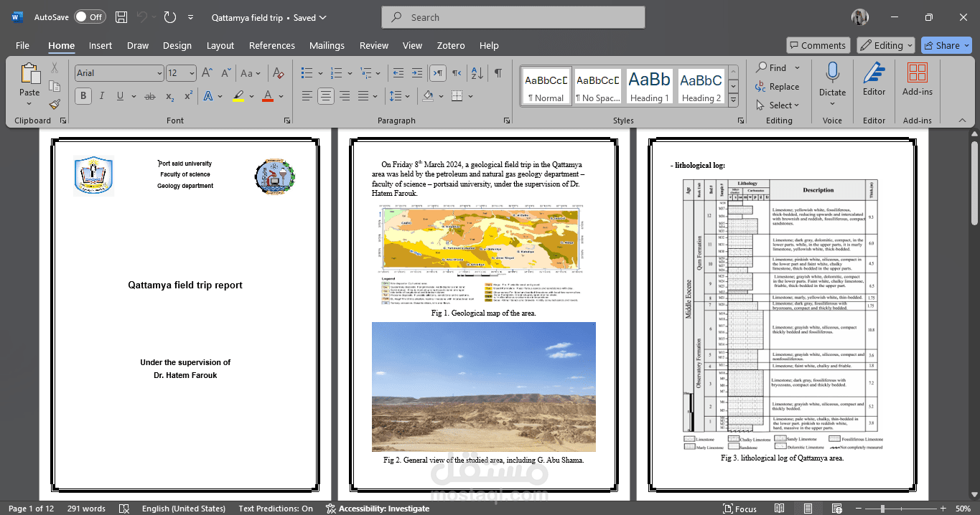Click the proofing errors icon in status bar

point(123,509)
